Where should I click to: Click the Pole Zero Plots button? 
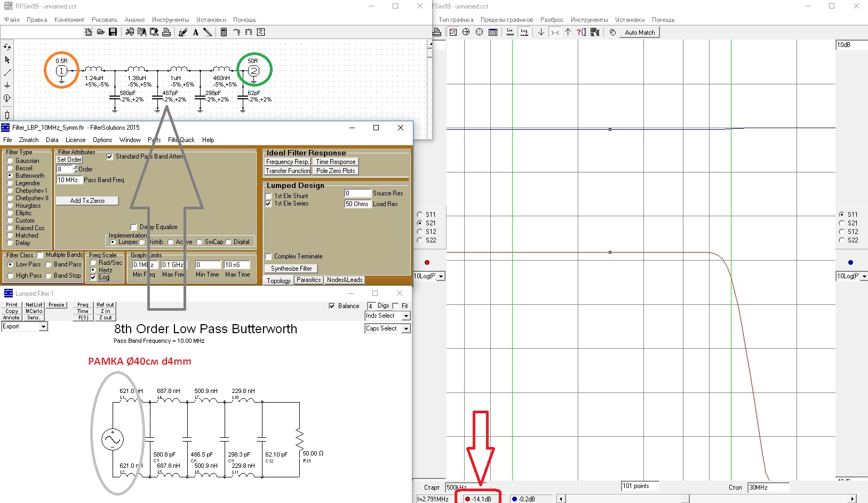coord(336,171)
